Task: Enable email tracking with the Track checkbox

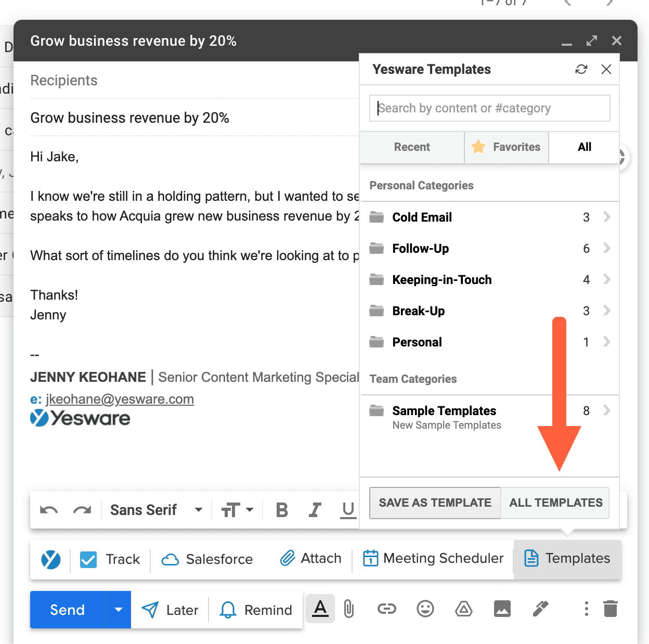Action: tap(88, 560)
